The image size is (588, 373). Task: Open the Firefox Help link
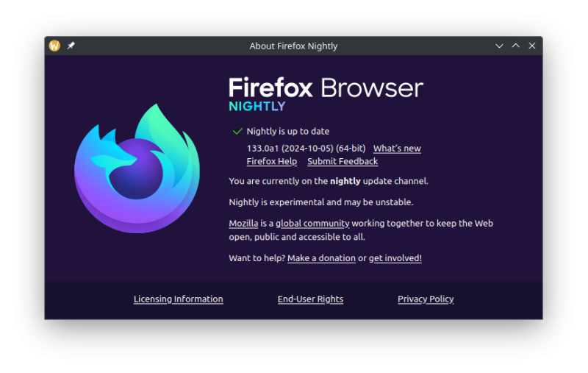pos(271,161)
